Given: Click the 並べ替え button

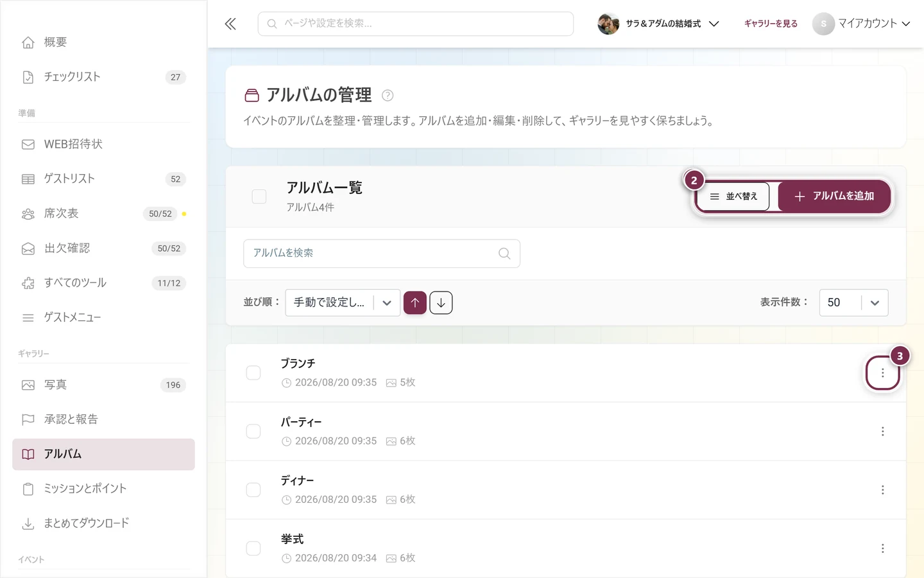Looking at the screenshot, I should tap(733, 197).
